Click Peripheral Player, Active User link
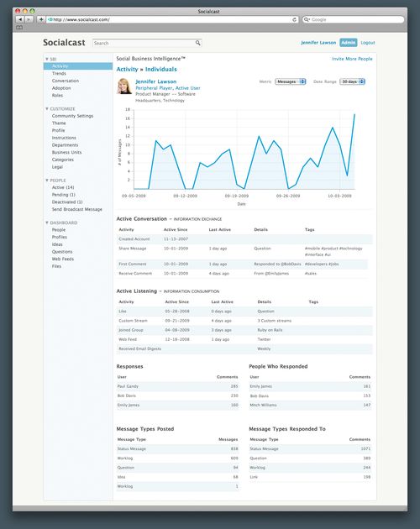 coord(168,87)
